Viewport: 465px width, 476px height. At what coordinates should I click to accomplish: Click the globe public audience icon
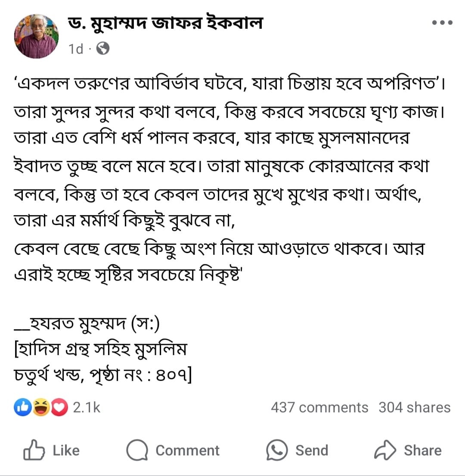pos(103,48)
